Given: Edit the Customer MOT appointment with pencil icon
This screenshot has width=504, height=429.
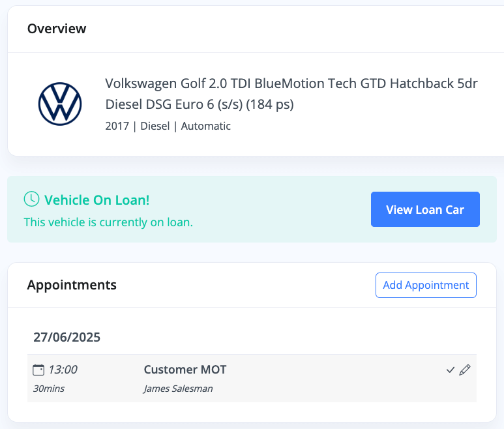Looking at the screenshot, I should click(x=465, y=370).
